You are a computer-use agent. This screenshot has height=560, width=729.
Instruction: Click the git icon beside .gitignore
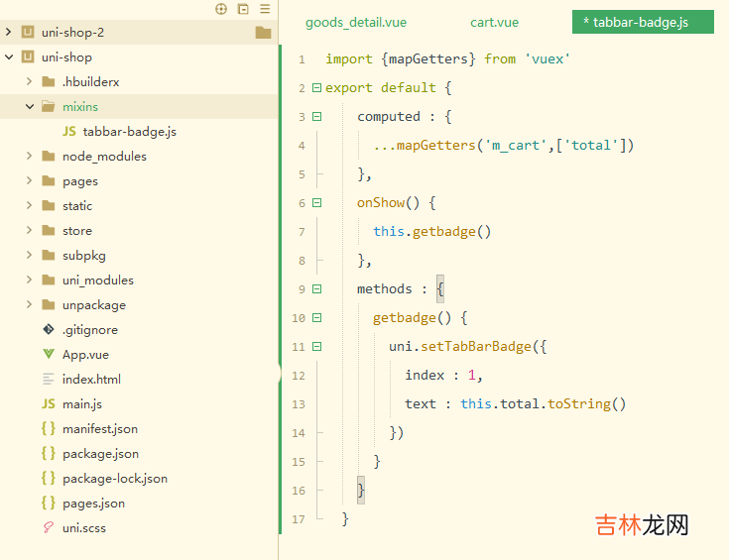(x=49, y=330)
